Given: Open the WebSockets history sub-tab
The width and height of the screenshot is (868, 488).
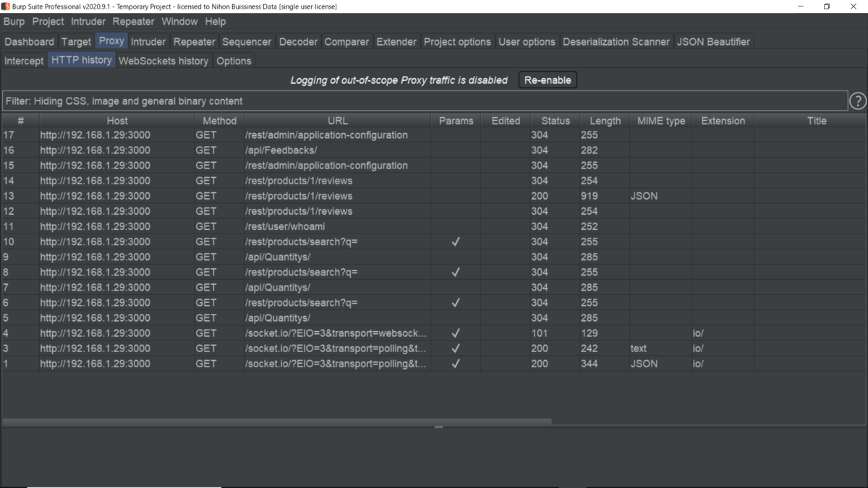Looking at the screenshot, I should [163, 61].
